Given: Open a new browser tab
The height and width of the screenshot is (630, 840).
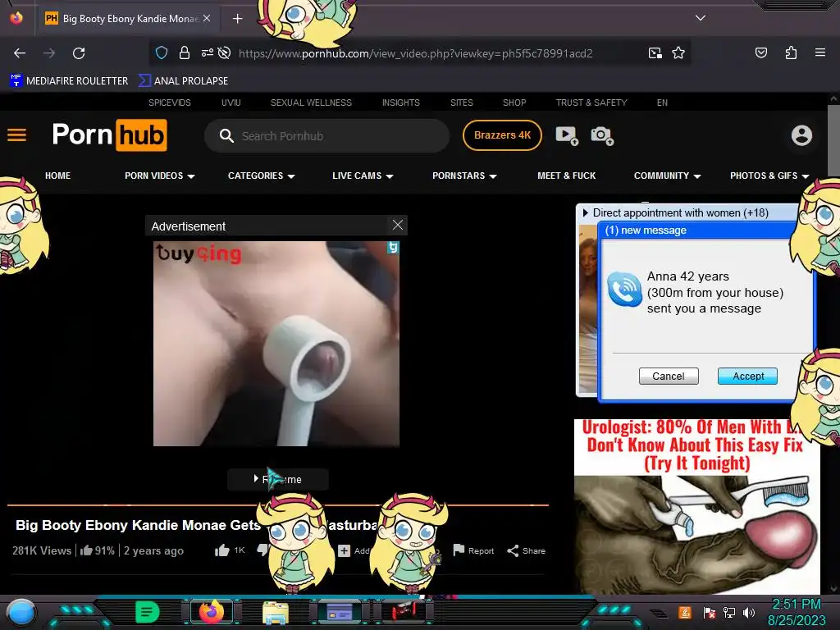Looking at the screenshot, I should click(237, 19).
